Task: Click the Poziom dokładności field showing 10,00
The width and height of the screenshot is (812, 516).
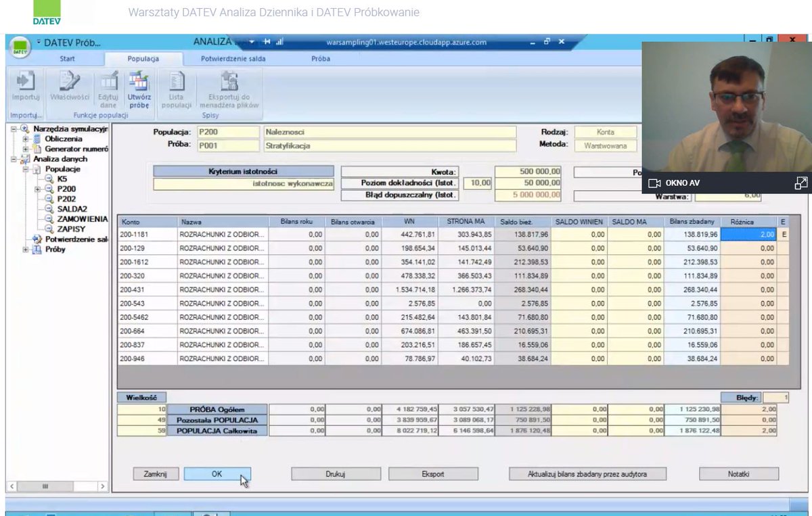Action: (x=478, y=183)
